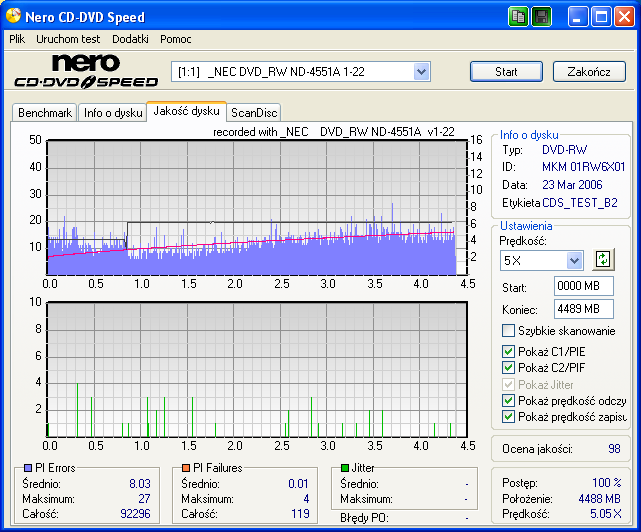641x532 pixels.
Task: Toggle Pokaż prędkość odczytu checkbox
Action: tap(508, 401)
